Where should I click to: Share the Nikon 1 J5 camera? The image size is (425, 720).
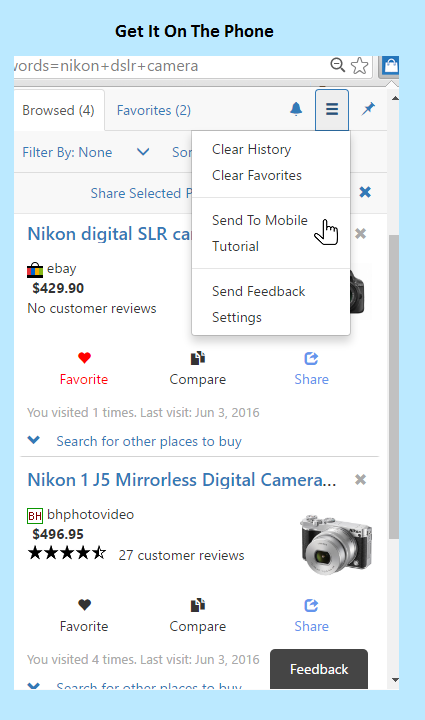click(311, 615)
